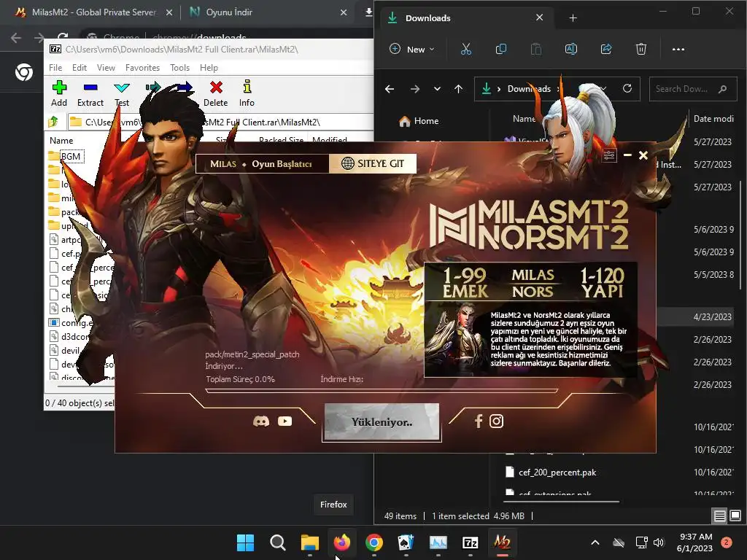
Task: Click the Info icon in 7-Zip
Action: point(247,93)
